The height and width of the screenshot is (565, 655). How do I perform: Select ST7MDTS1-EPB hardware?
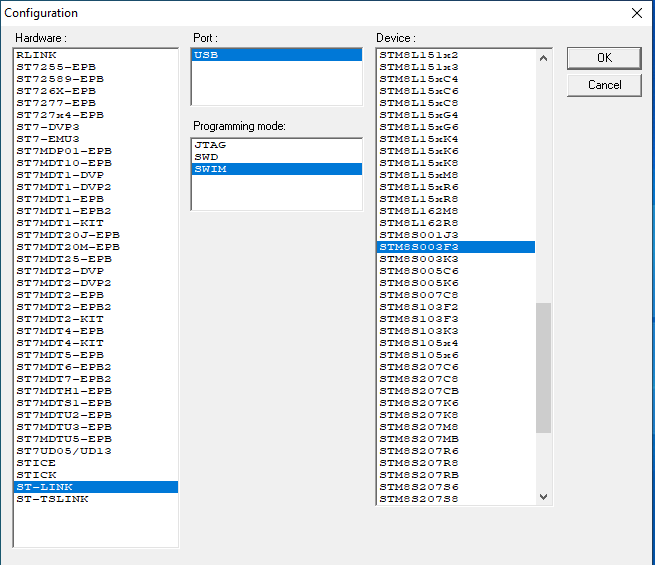(96, 403)
